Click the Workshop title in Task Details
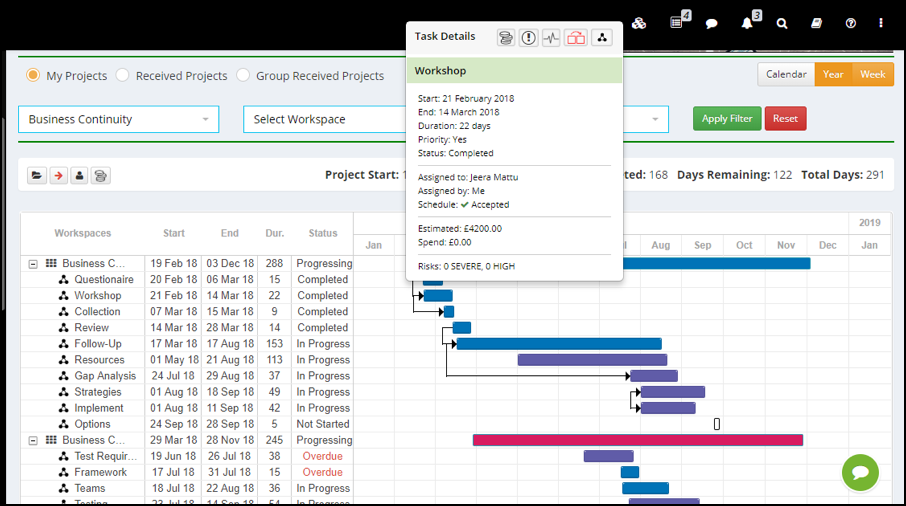This screenshot has height=506, width=906. point(440,70)
